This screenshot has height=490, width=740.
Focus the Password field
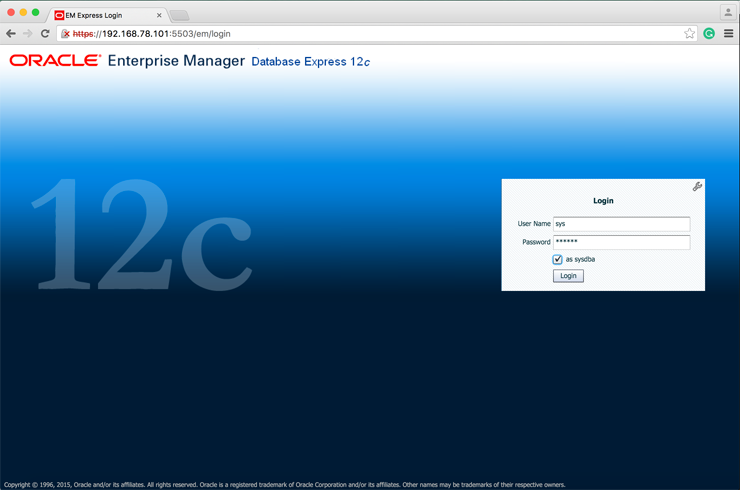tap(622, 242)
